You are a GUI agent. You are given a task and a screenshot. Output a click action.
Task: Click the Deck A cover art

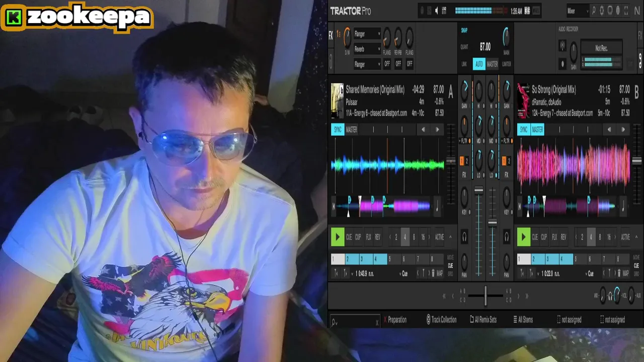(x=337, y=101)
